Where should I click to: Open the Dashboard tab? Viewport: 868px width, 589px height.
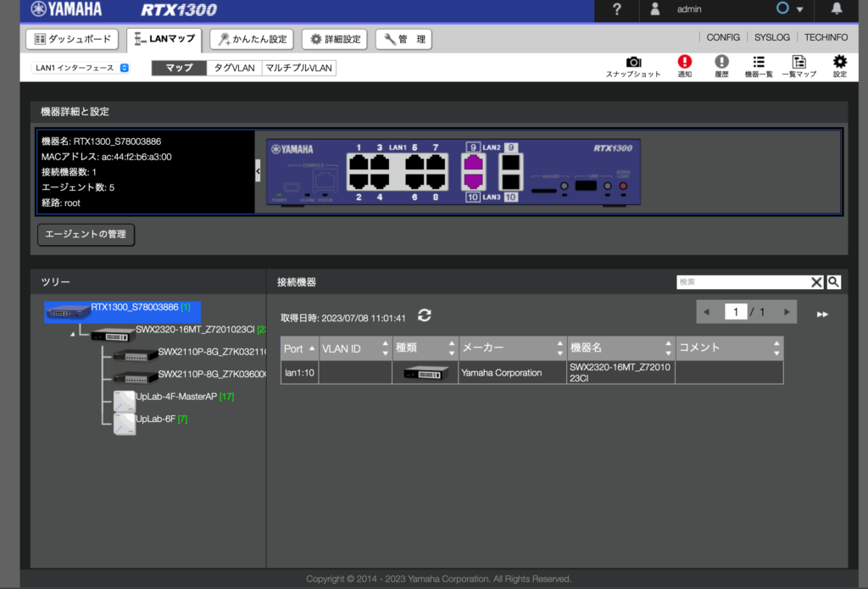(73, 39)
